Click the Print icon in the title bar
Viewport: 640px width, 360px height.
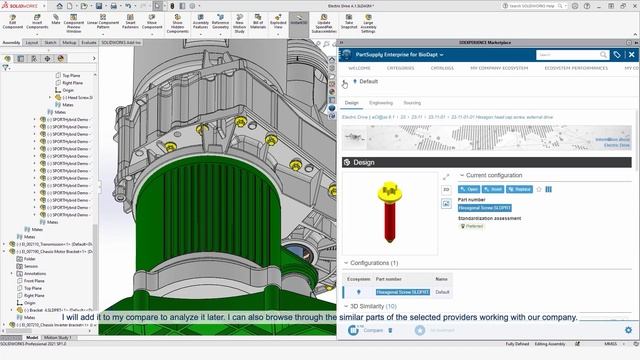[x=113, y=6]
